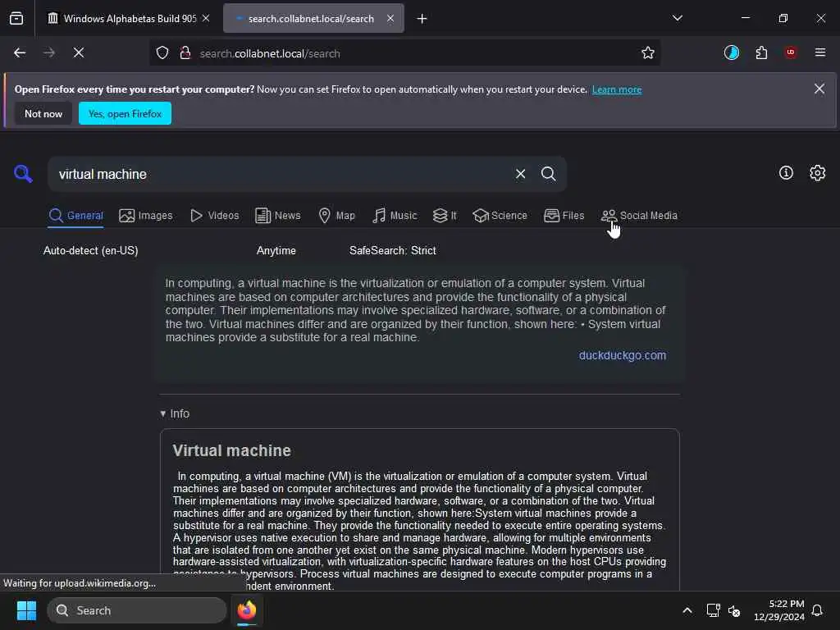Select the General search category
The image size is (840, 630).
(75, 216)
